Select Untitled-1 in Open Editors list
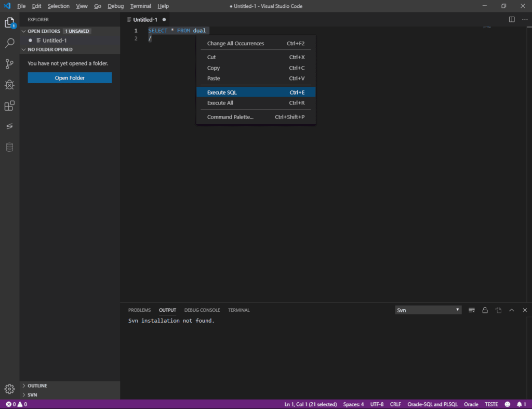The width and height of the screenshot is (532, 409). pos(55,41)
